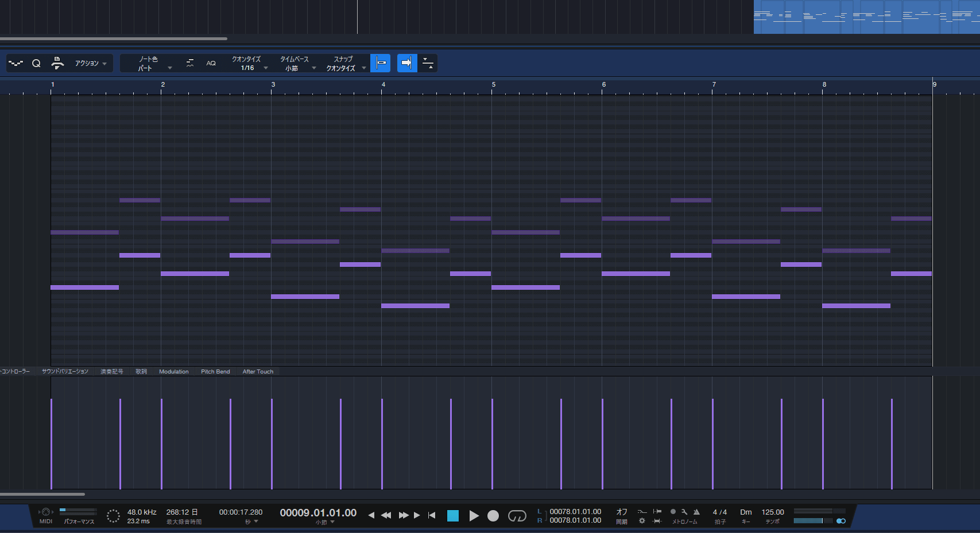Click the dotted circle activity indicator

pyautogui.click(x=113, y=516)
